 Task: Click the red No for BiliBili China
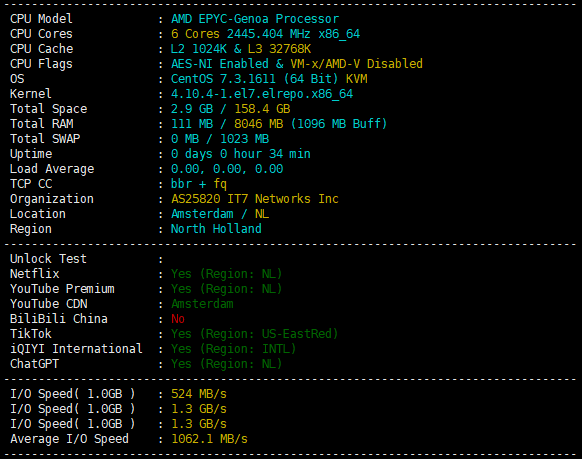point(178,319)
